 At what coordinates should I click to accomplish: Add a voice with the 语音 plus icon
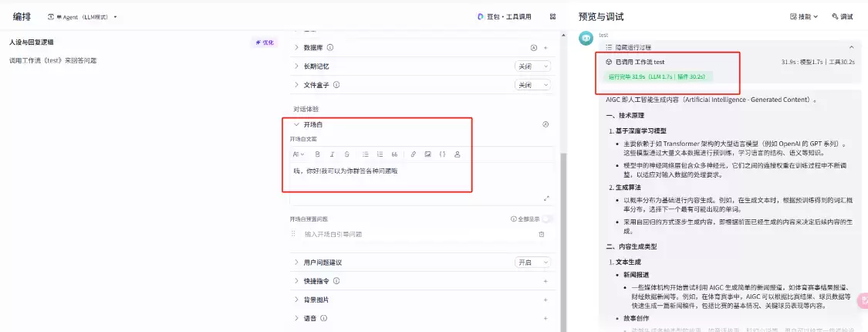(545, 318)
